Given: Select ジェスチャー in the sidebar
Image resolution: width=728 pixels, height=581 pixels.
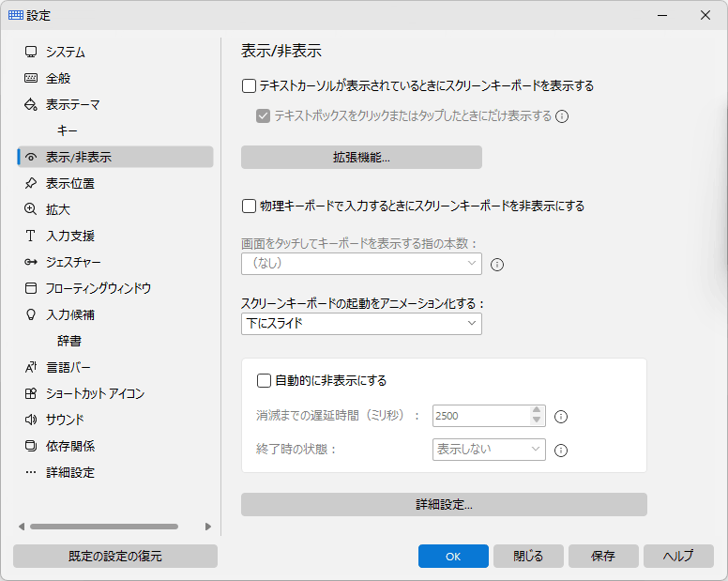Looking at the screenshot, I should 115,262.
